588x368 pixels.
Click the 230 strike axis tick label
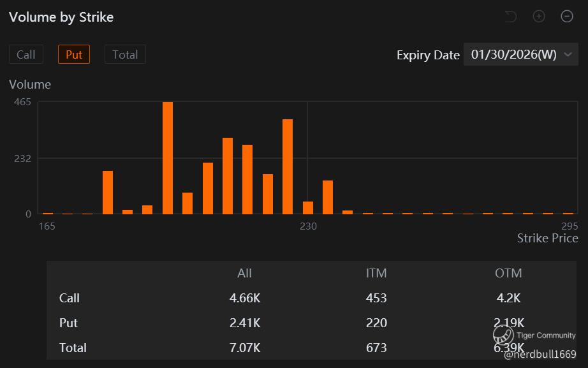point(308,226)
